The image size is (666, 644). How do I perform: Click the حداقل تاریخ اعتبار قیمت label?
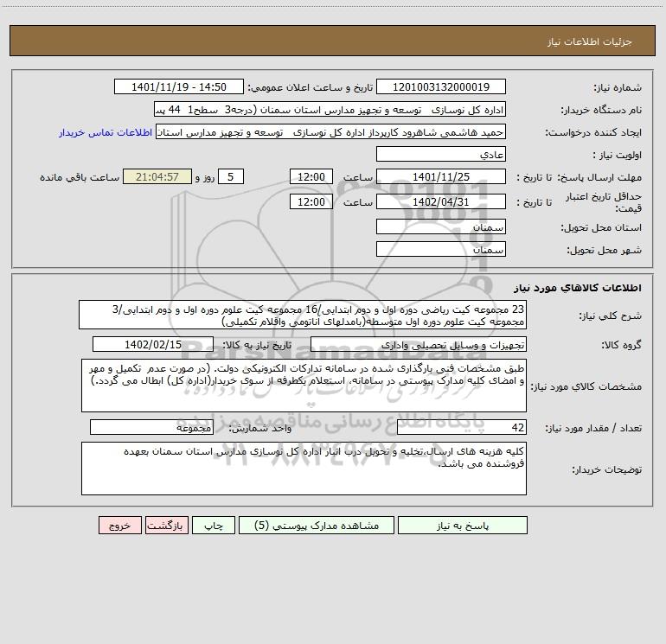pyautogui.click(x=603, y=202)
